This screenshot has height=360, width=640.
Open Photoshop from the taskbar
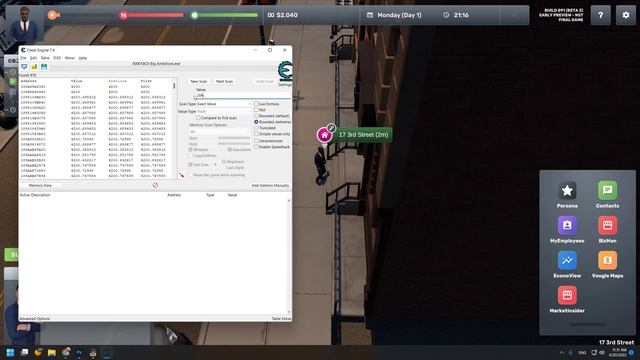coord(79,353)
